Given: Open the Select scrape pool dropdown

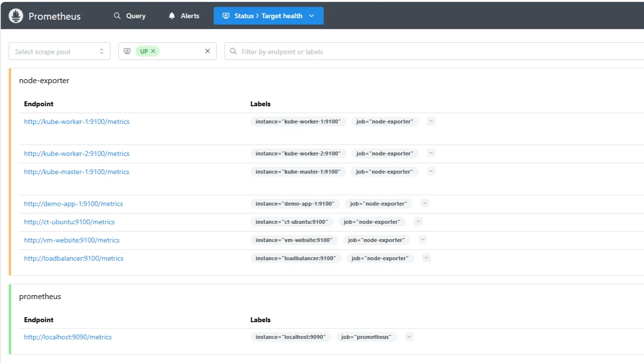Looking at the screenshot, I should coord(59,52).
